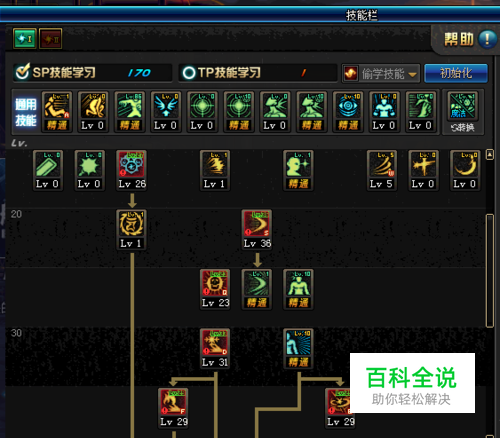
Task: Click the 偷学技能 dropdown arrow
Action: [x=412, y=74]
